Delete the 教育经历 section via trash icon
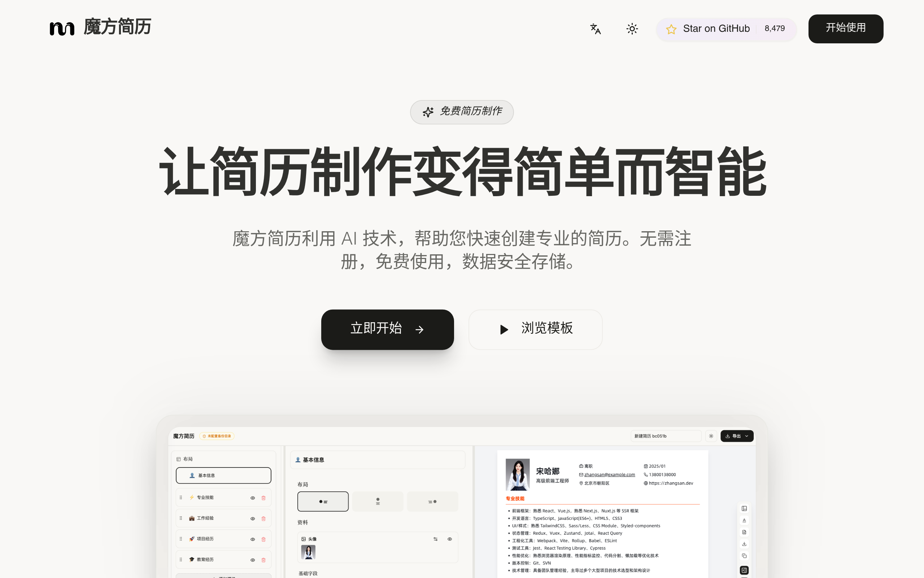 [263, 560]
